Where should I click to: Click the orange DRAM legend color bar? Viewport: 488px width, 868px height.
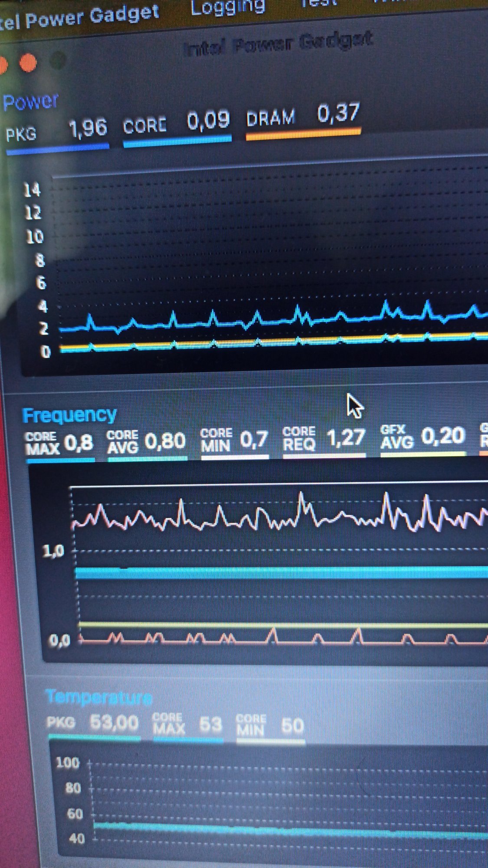pos(303,134)
